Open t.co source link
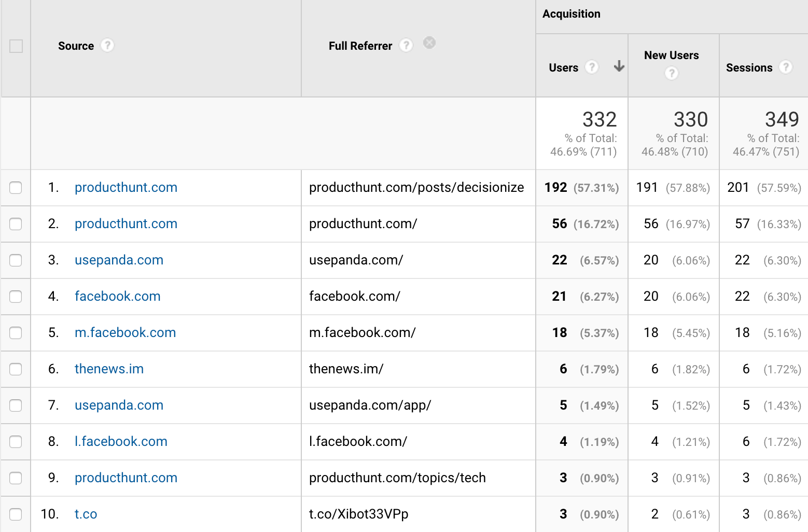 pyautogui.click(x=86, y=514)
